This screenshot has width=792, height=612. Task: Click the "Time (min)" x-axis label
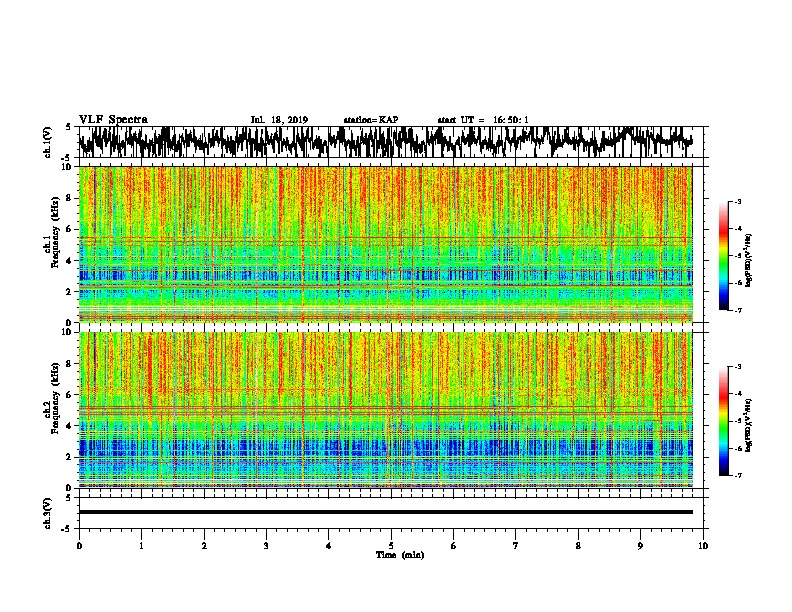(x=400, y=555)
